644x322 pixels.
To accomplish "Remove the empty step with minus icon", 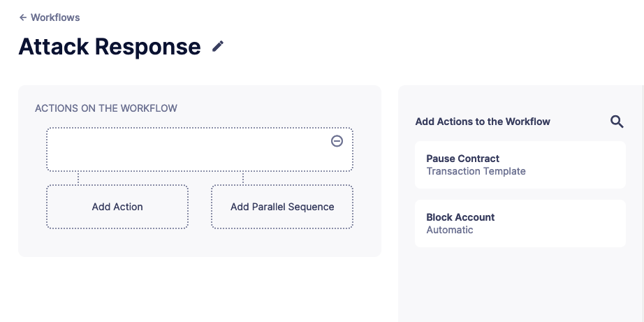I will point(337,141).
